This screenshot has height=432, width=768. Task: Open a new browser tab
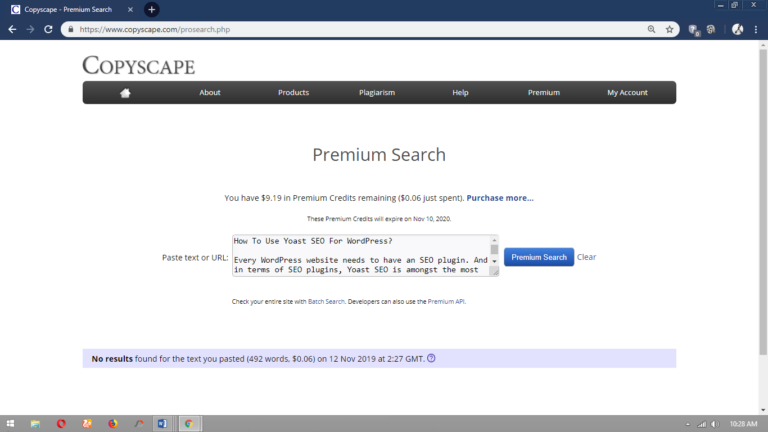point(152,9)
